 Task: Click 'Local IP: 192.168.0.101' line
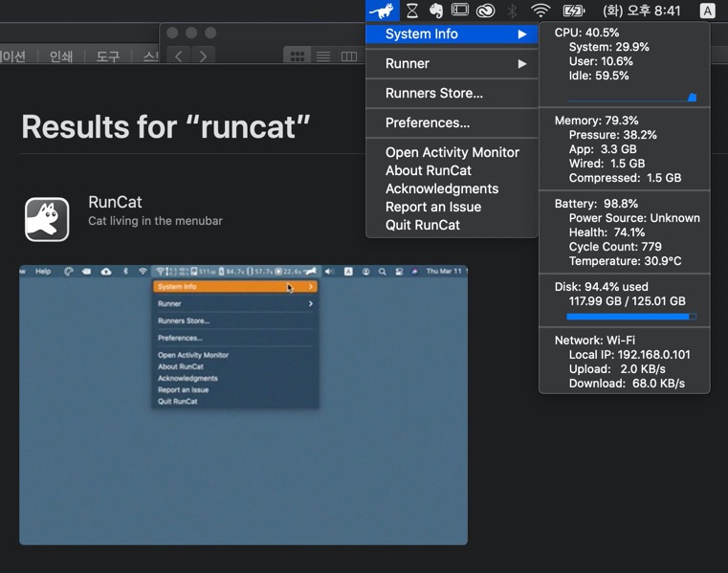(x=629, y=355)
